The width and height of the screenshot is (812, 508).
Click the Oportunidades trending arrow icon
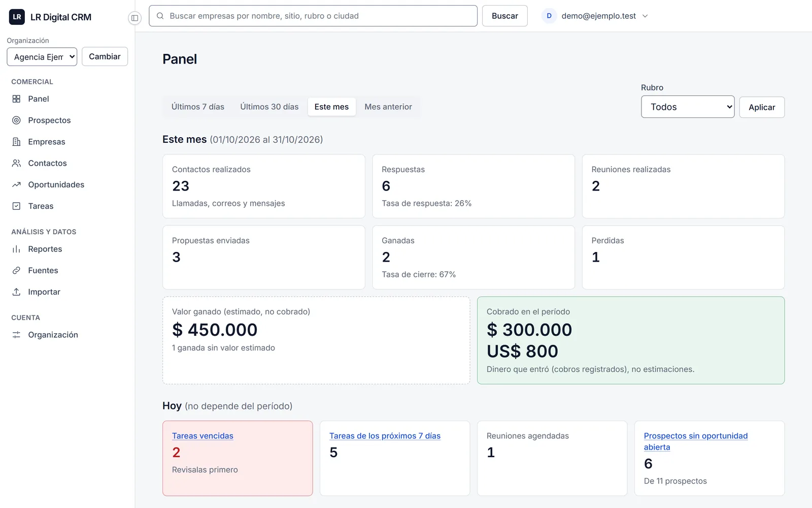[16, 184]
